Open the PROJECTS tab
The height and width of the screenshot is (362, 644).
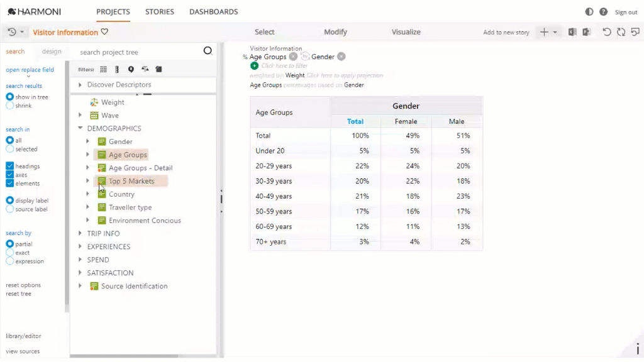tap(113, 11)
